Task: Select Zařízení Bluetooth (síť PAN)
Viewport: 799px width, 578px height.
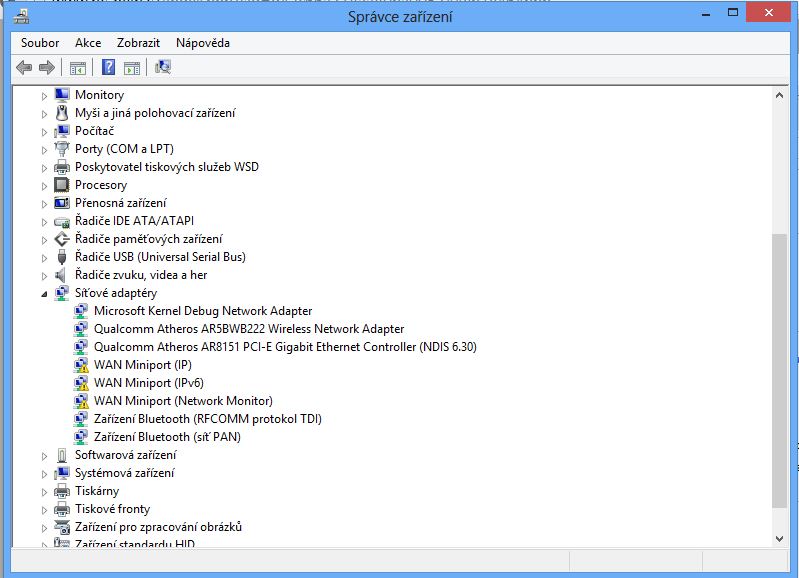Action: click(x=167, y=437)
